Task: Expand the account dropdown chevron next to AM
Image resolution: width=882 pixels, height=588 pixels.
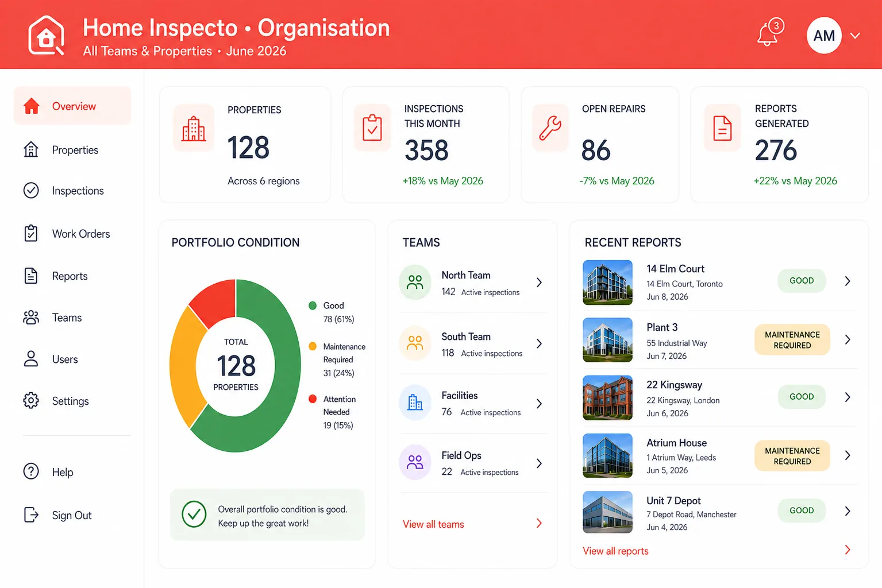Action: tap(855, 36)
